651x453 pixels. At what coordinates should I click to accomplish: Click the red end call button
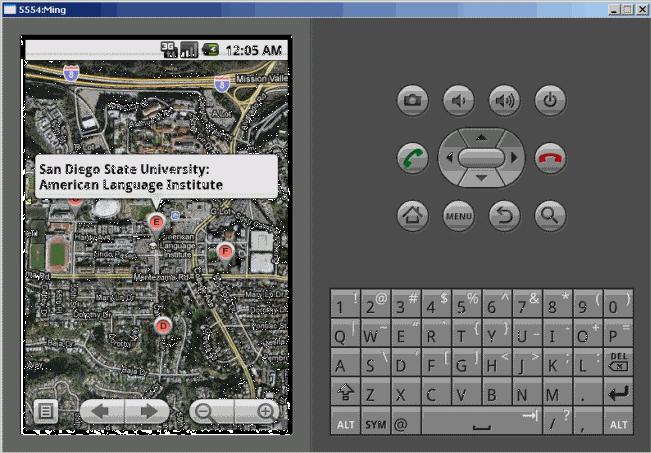[x=550, y=158]
